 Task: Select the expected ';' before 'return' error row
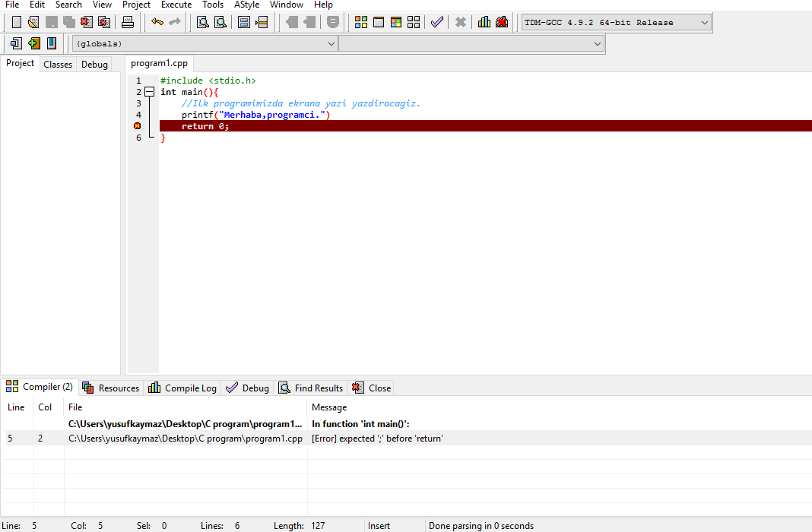point(377,439)
